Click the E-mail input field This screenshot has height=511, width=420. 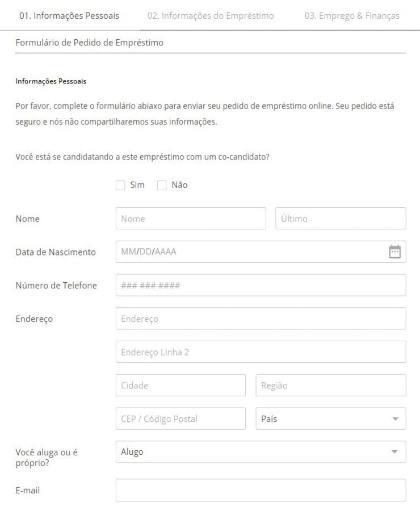pyautogui.click(x=261, y=491)
